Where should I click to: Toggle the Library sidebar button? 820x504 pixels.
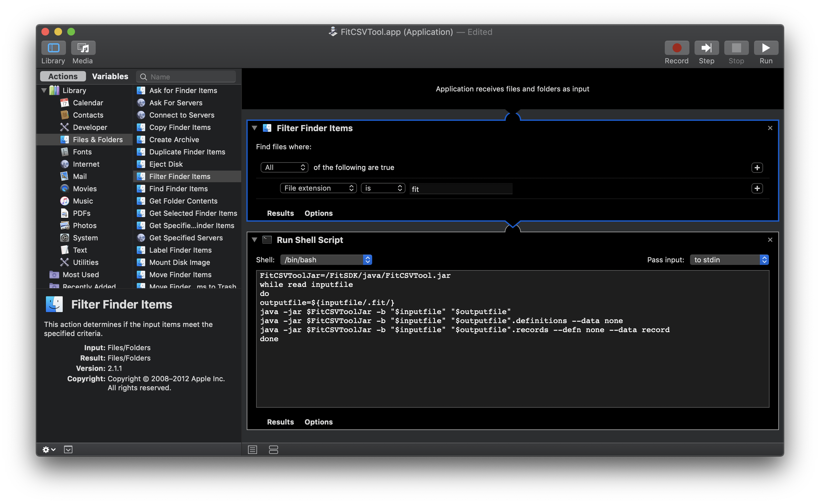pos(53,48)
